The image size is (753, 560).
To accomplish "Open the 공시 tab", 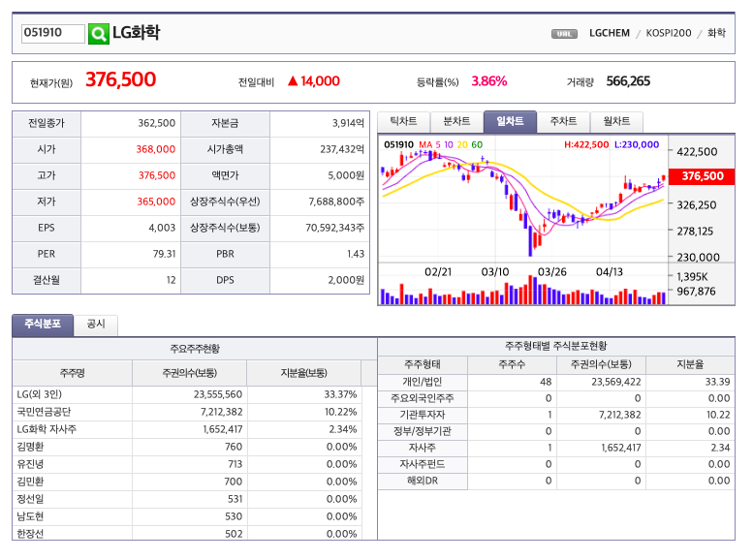I will 96,325.
